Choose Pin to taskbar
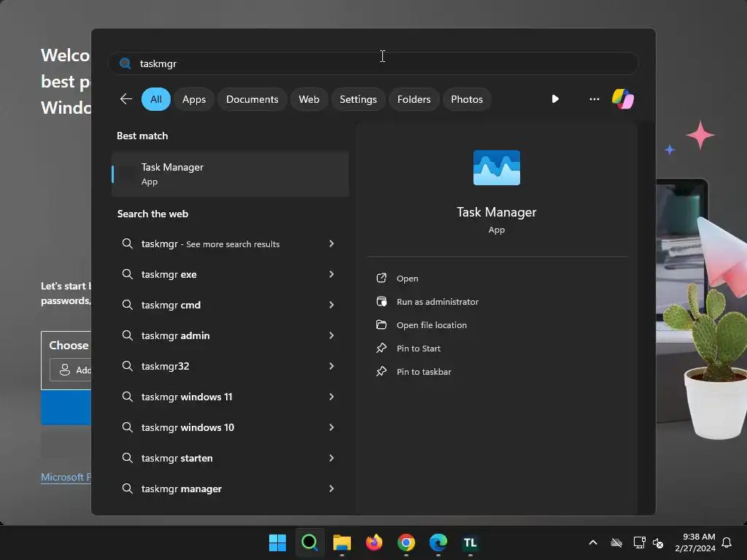Image resolution: width=747 pixels, height=560 pixels. [x=424, y=372]
